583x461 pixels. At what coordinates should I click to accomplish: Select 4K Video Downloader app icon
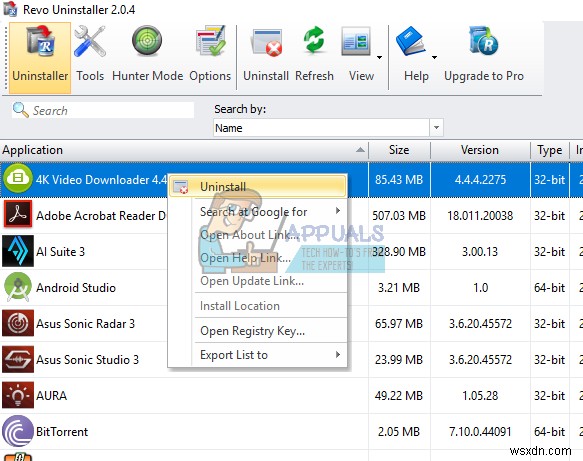pos(17,178)
